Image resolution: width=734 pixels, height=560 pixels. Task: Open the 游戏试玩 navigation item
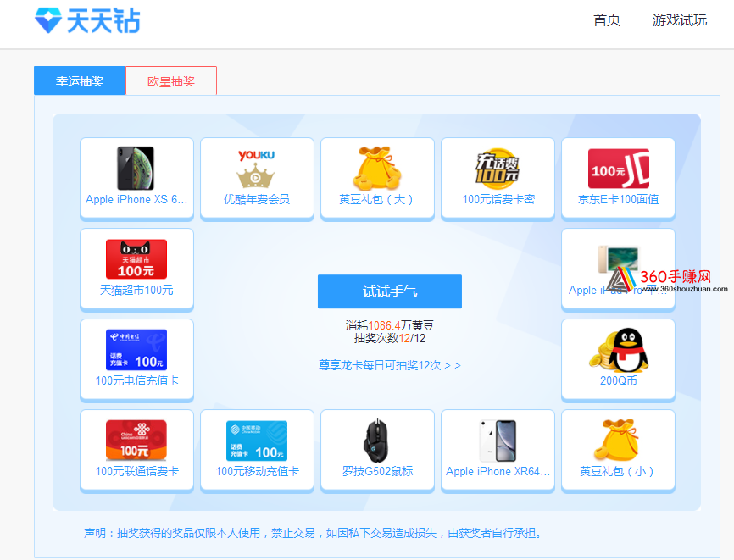tap(680, 20)
